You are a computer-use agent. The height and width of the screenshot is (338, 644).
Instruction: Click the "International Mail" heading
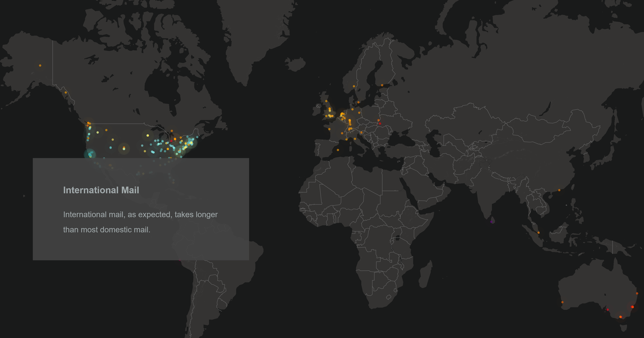pos(101,190)
